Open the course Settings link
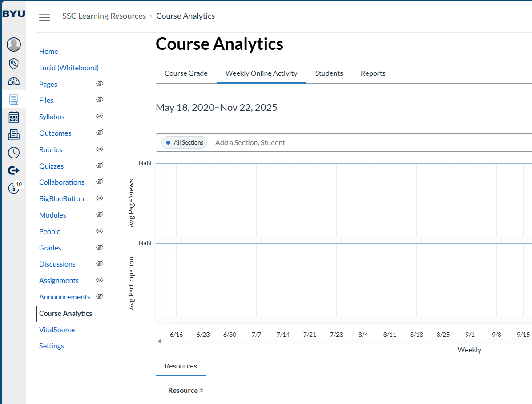 point(52,346)
